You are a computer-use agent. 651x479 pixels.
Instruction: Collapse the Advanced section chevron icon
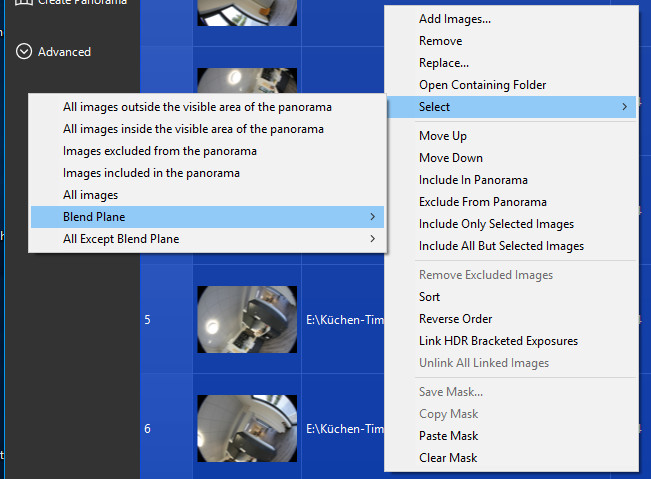(24, 52)
